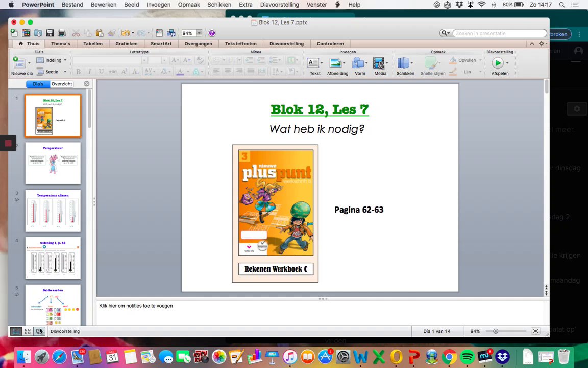Open the Thema's ribbon tab
The height and width of the screenshot is (368, 588).
(x=60, y=43)
